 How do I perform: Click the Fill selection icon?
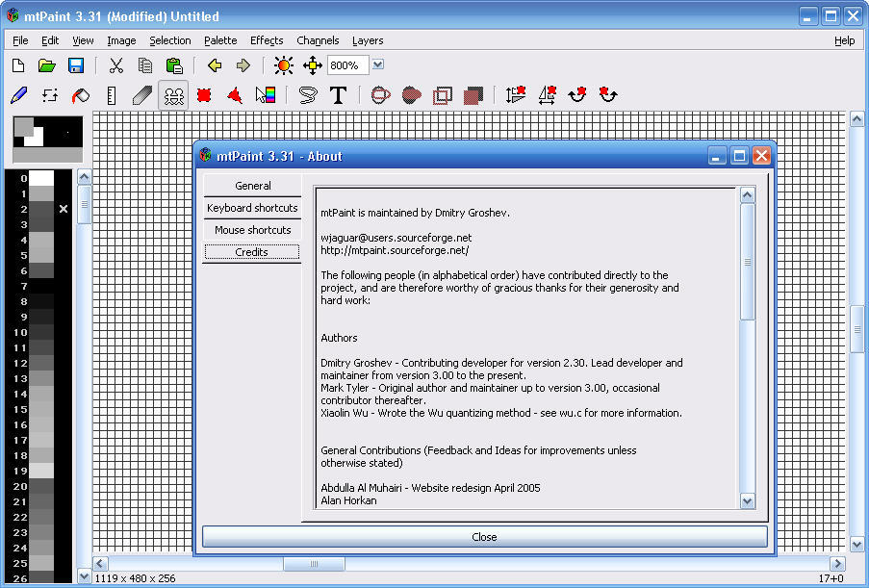473,95
